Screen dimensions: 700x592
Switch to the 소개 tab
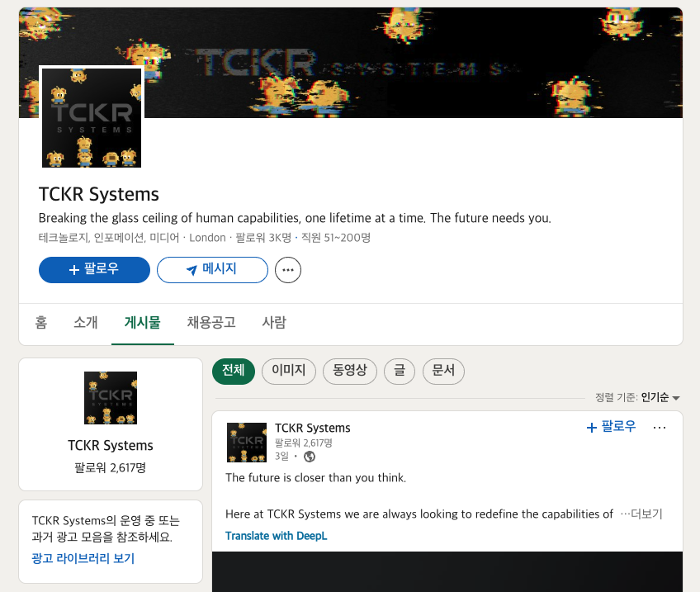(x=86, y=322)
